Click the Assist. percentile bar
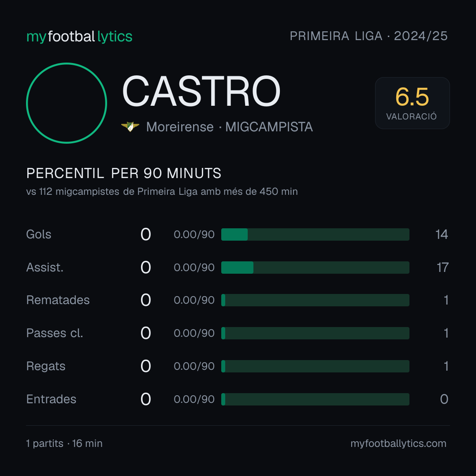 (x=315, y=268)
